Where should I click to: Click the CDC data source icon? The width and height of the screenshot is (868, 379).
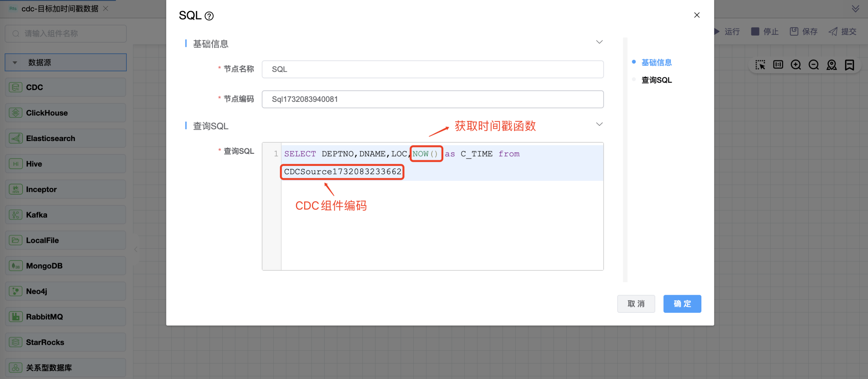coord(16,87)
